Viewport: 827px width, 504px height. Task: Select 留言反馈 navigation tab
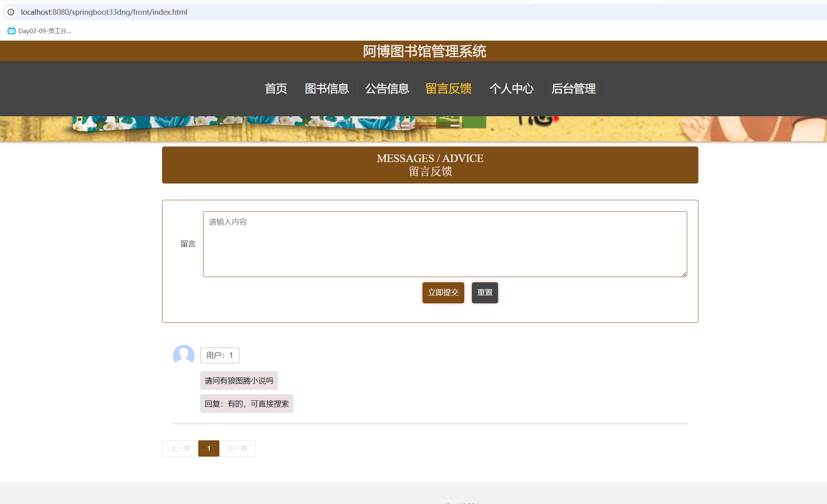coord(448,88)
